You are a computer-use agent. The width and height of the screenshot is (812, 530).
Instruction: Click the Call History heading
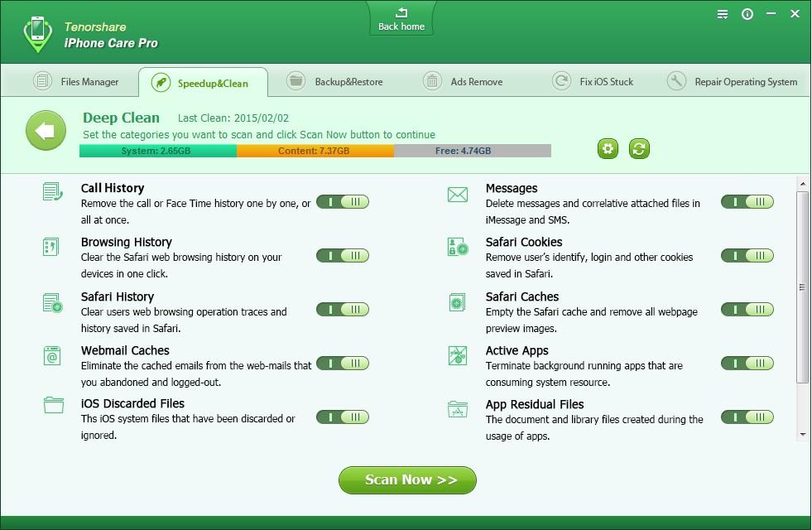(x=113, y=188)
